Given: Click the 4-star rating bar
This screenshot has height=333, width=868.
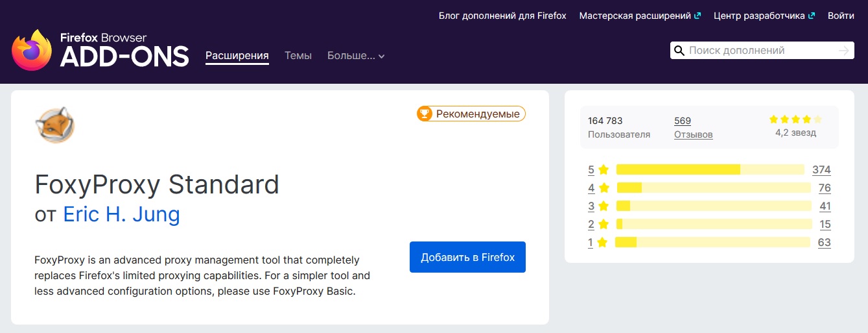Looking at the screenshot, I should (x=714, y=188).
